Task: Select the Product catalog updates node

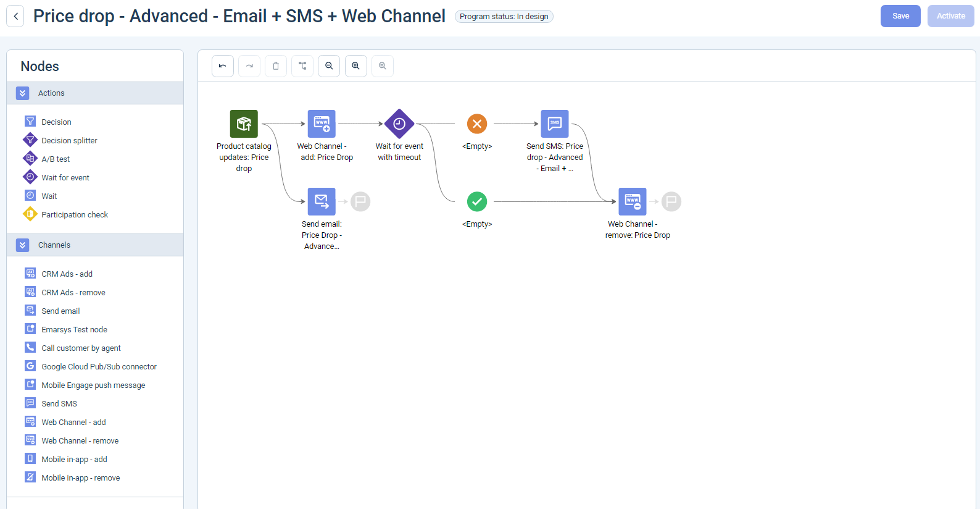Action: point(244,124)
